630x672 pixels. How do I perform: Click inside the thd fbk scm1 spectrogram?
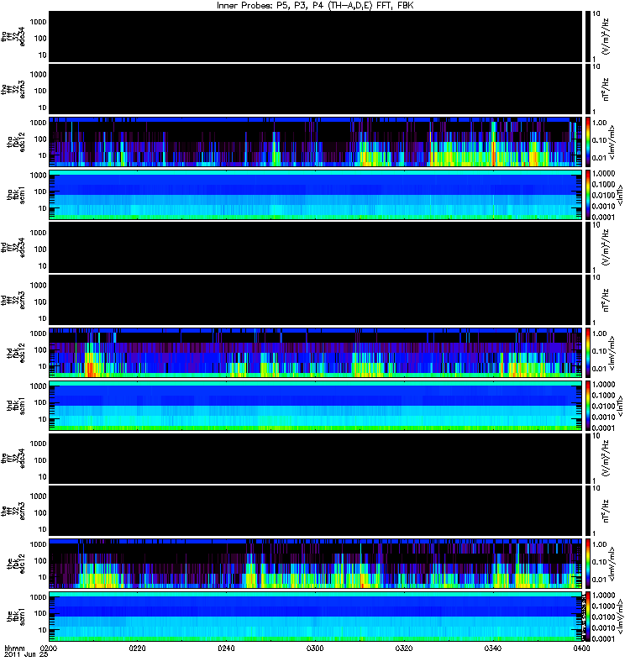pyautogui.click(x=316, y=406)
